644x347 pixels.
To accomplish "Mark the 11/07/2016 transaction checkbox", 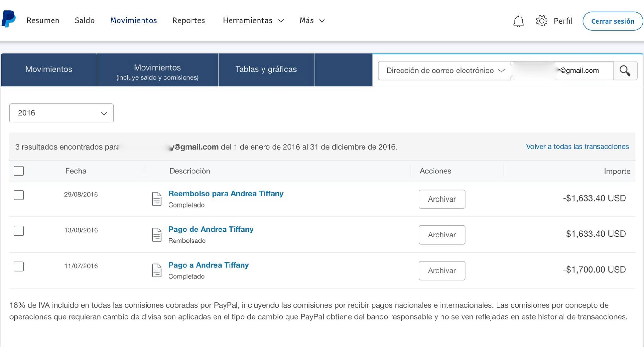I will pyautogui.click(x=19, y=266).
